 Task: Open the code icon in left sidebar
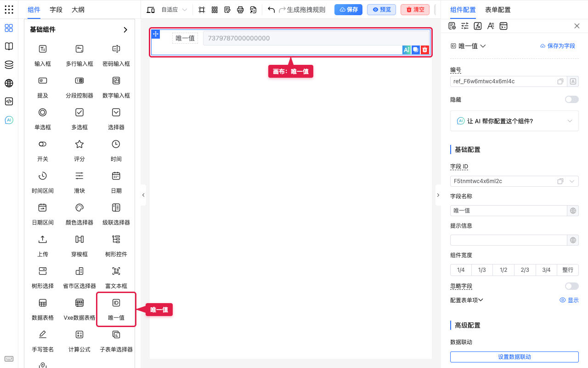[x=9, y=102]
